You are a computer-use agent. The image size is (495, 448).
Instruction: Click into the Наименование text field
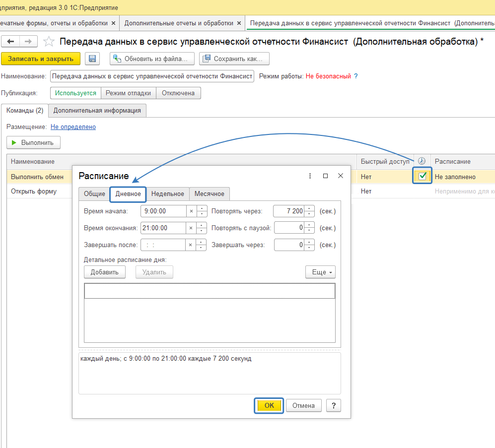152,76
